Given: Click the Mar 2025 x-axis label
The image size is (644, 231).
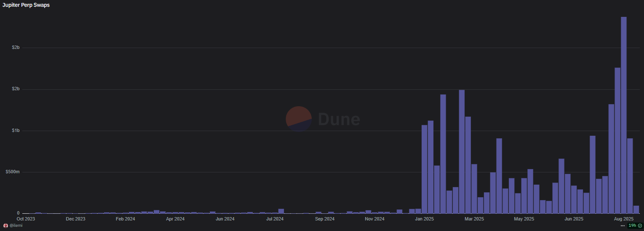Looking at the screenshot, I should [x=474, y=219].
